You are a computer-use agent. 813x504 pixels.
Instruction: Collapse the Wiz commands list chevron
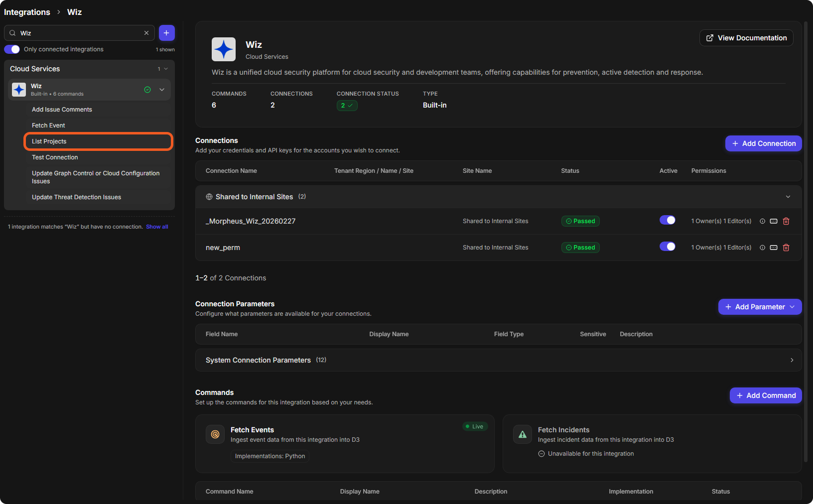[162, 90]
